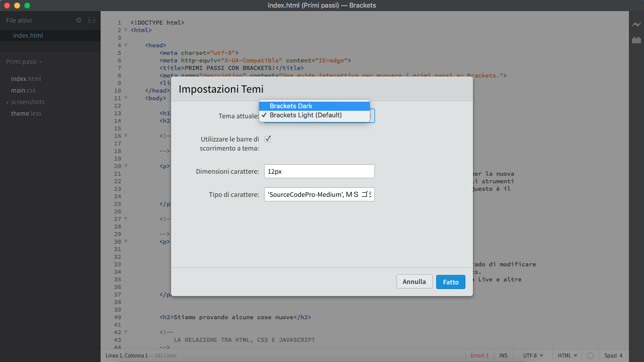Click the Dimensioni carattere field
Viewport: 644px width, 362px height.
click(x=319, y=171)
